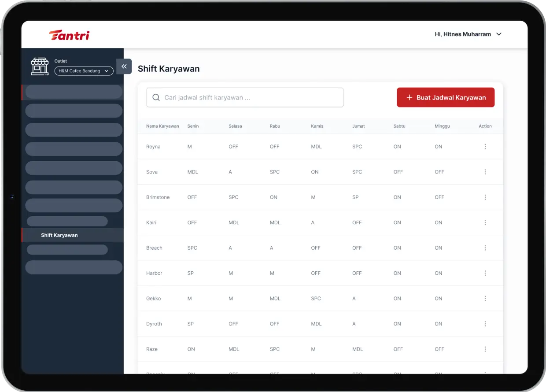546x392 pixels.
Task: Open Kairi's action kebab menu
Action: pos(485,222)
